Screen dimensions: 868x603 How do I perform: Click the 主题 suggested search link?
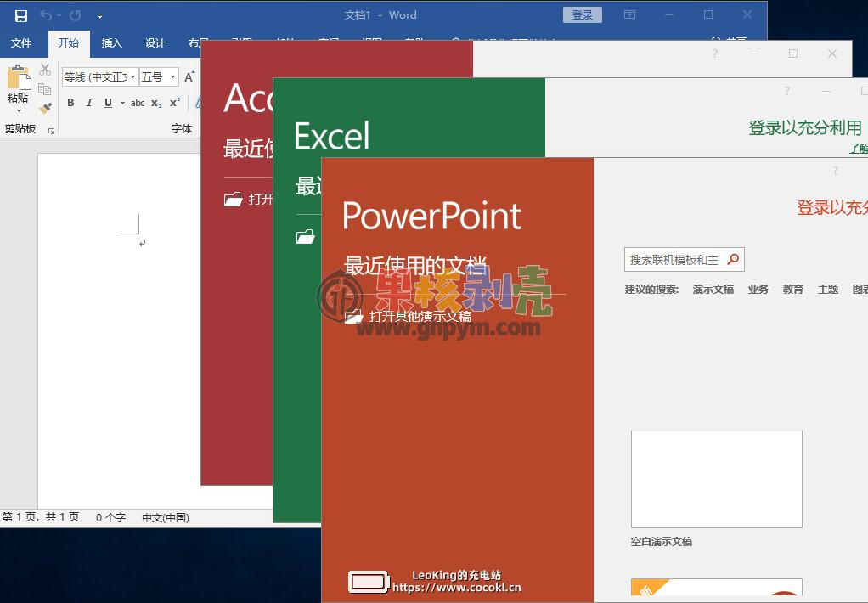(x=828, y=289)
